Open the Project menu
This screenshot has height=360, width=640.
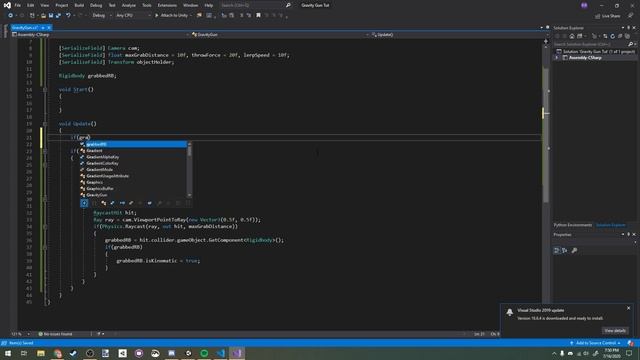pyautogui.click(x=62, y=5)
